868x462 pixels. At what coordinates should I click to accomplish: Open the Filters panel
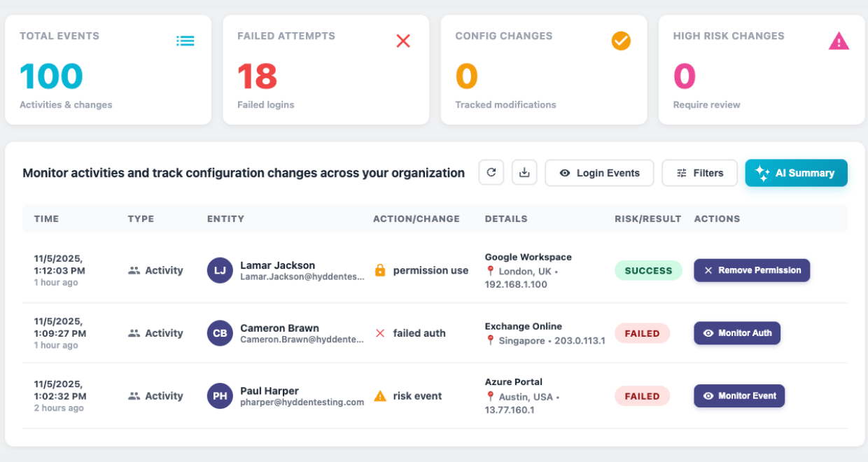pyautogui.click(x=699, y=173)
